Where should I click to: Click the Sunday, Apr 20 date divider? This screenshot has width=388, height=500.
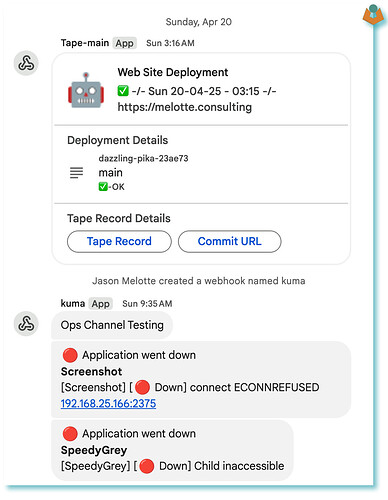click(x=199, y=22)
